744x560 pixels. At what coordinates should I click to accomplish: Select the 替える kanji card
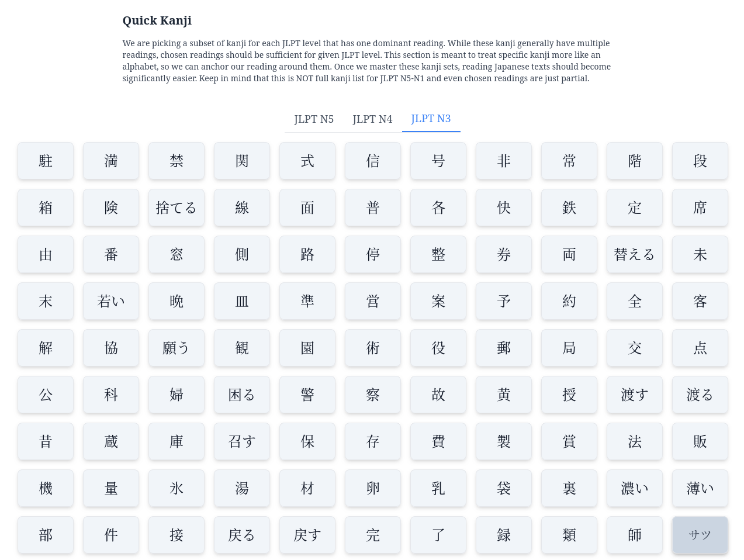click(x=634, y=254)
